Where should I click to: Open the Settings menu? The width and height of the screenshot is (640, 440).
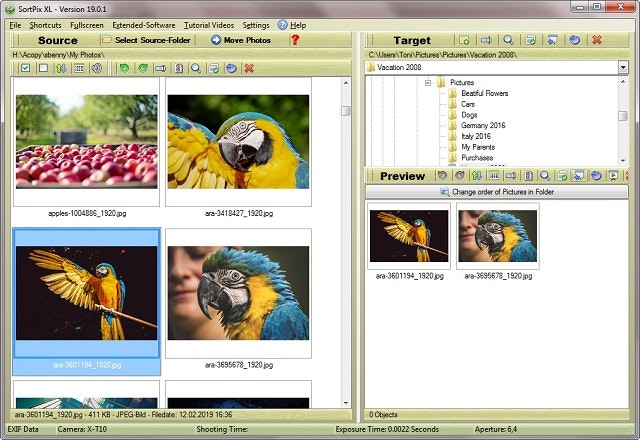coord(256,25)
